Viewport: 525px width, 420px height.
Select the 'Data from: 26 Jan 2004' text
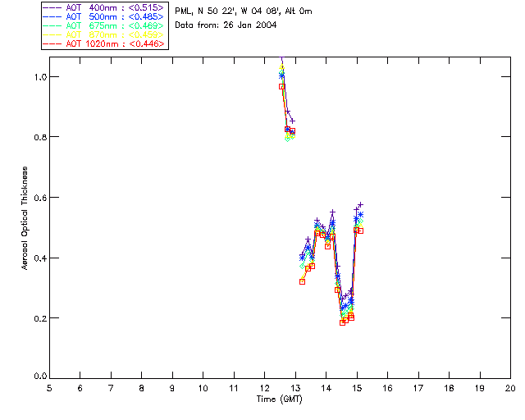tap(226, 25)
